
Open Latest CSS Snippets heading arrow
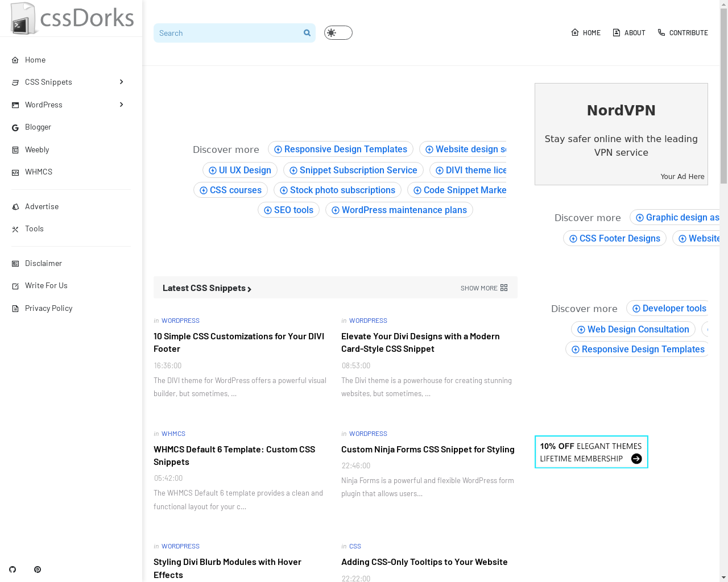pyautogui.click(x=249, y=289)
